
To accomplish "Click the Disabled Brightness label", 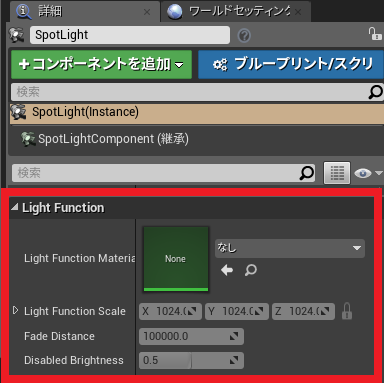I will [x=74, y=360].
